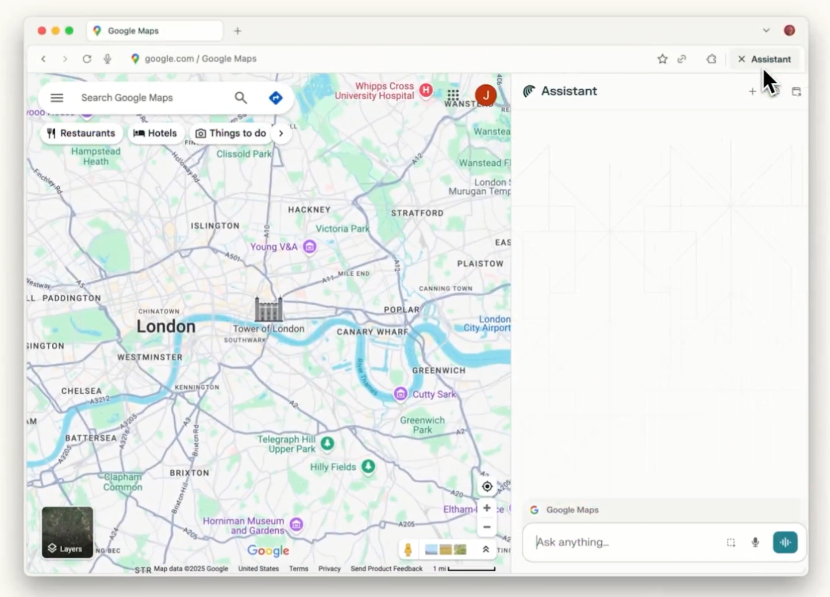Click Send Product Feedback link

386,568
